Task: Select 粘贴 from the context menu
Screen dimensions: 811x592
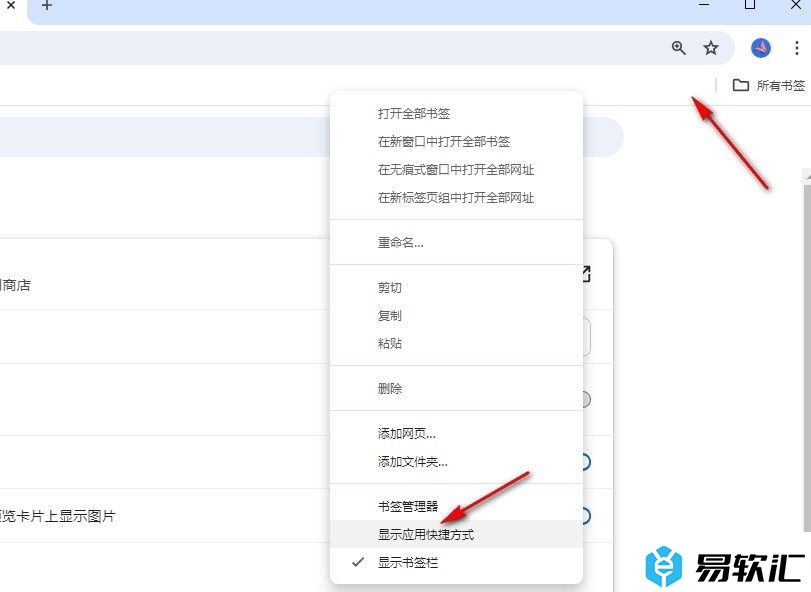Action: (390, 344)
